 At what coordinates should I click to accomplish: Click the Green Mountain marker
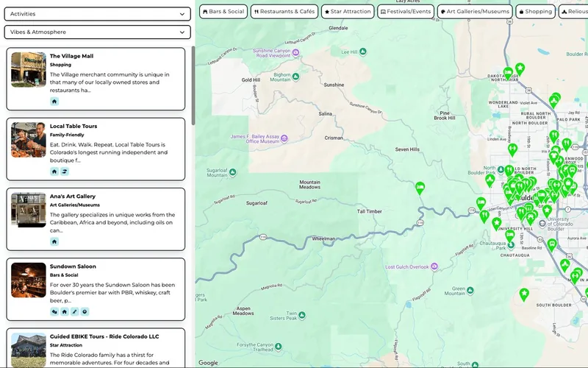pyautogui.click(x=470, y=291)
